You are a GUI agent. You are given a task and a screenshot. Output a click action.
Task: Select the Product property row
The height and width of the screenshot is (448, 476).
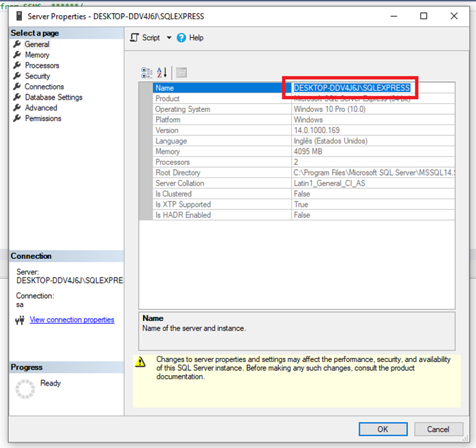coord(304,98)
